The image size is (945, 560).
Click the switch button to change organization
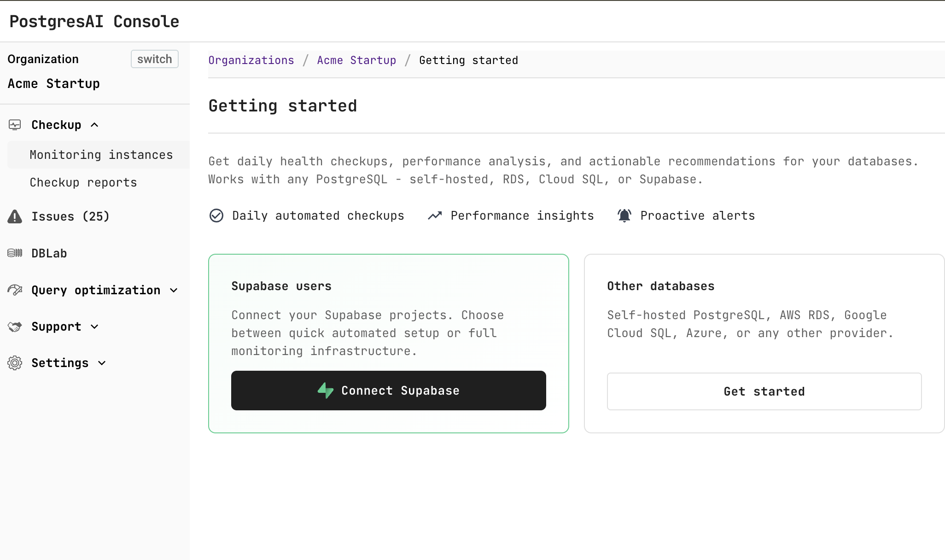[154, 58]
